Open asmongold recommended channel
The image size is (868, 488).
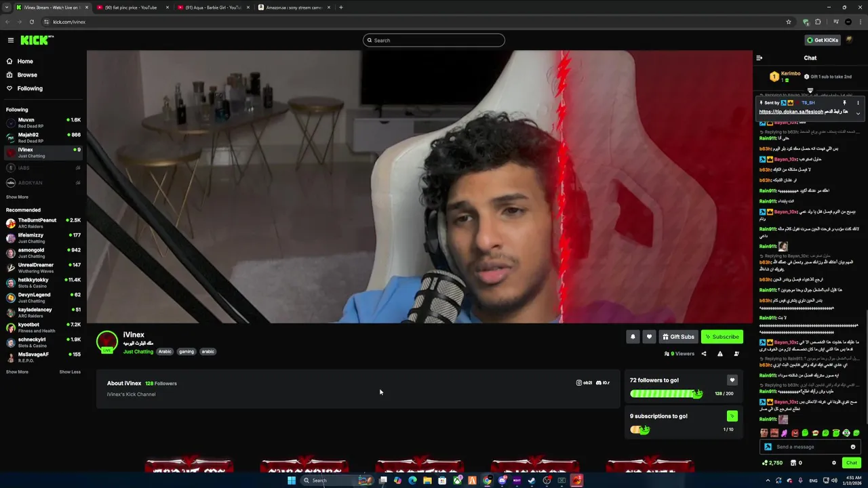(x=43, y=253)
